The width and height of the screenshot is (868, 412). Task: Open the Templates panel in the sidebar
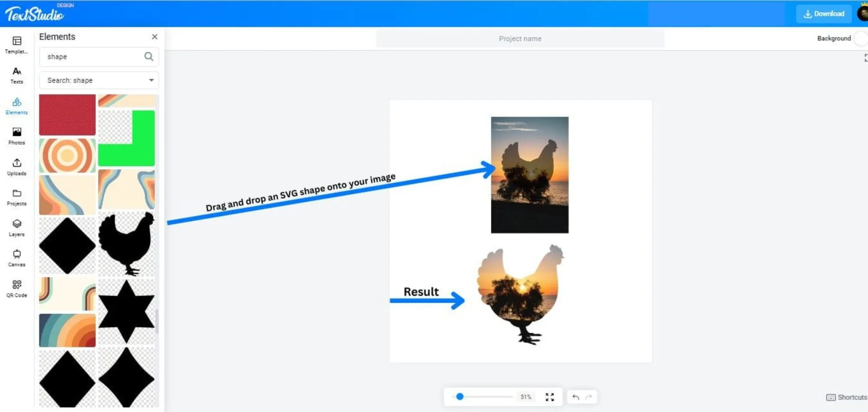(16, 45)
